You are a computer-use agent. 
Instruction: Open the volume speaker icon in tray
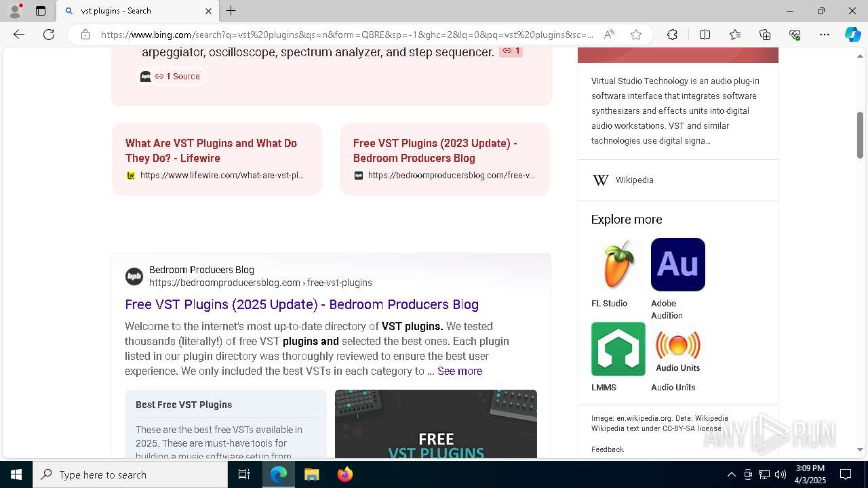click(x=781, y=474)
